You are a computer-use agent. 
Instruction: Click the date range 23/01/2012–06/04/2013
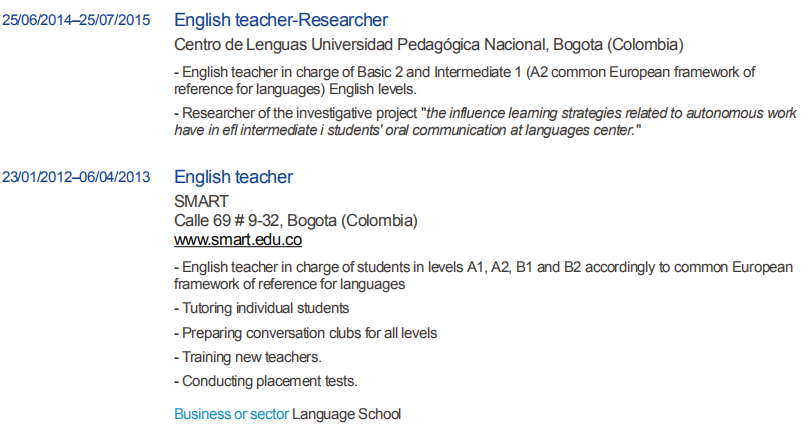(76, 178)
